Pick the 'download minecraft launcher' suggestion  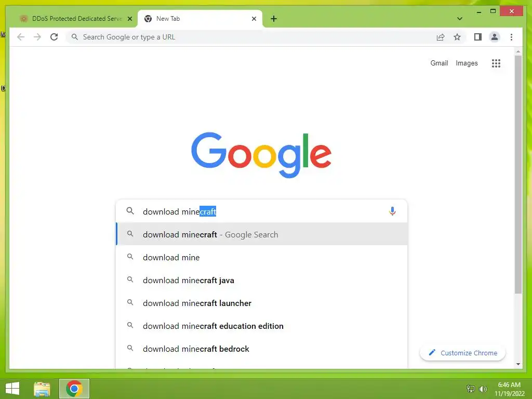[262, 303]
